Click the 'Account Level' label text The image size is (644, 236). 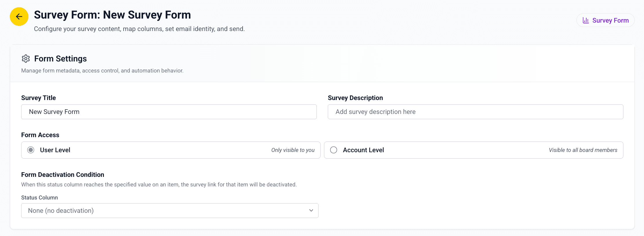pos(363,150)
